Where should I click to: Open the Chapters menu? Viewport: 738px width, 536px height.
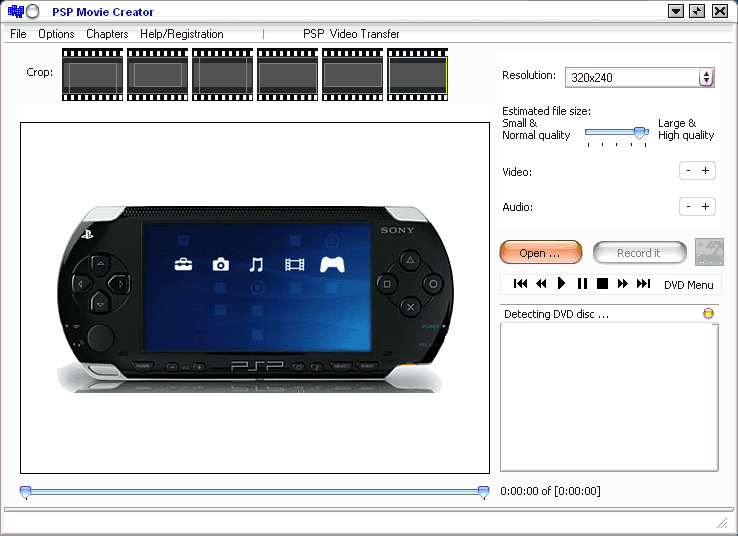pyautogui.click(x=107, y=34)
